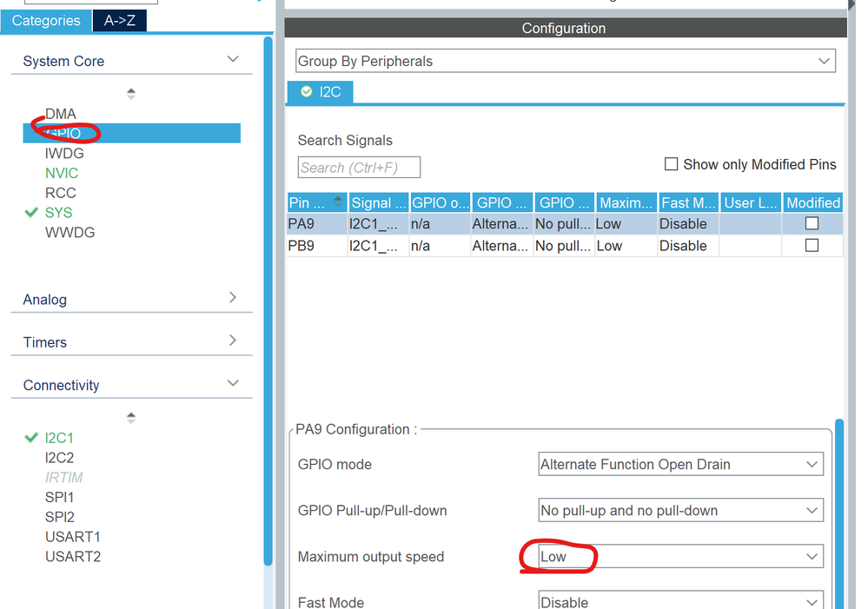Select DMA in System Core list
The height and width of the screenshot is (609, 868).
pyautogui.click(x=60, y=114)
